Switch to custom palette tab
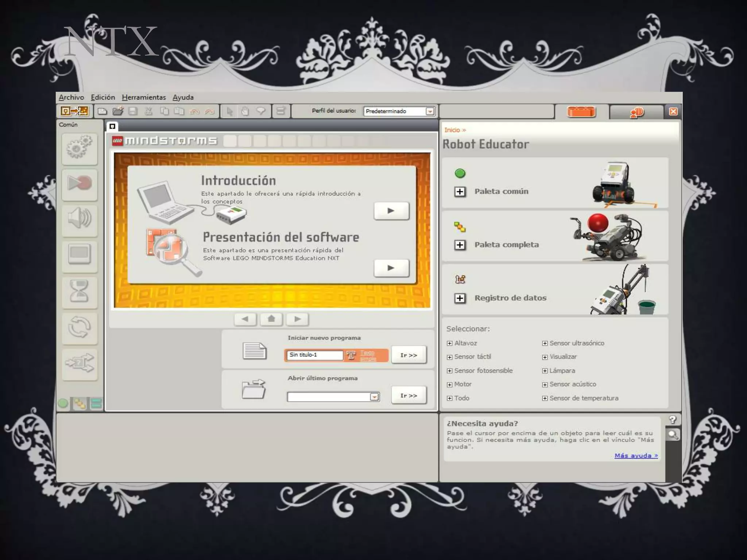The image size is (747, 560). [x=96, y=403]
